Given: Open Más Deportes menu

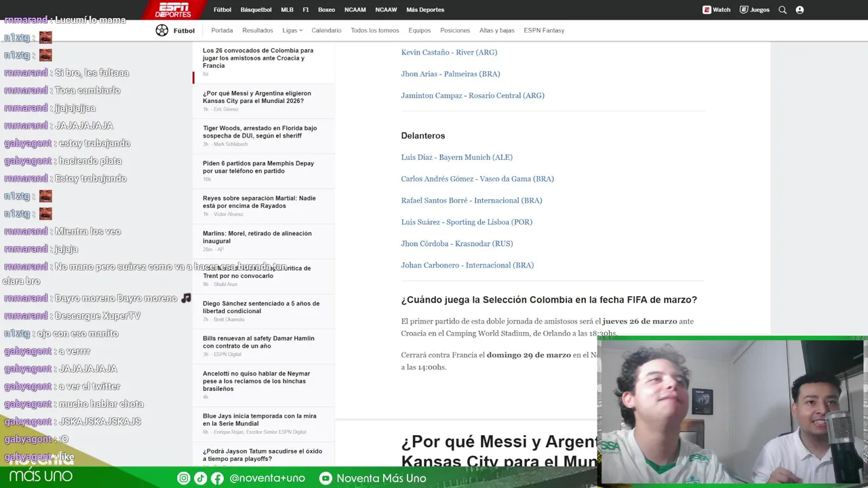Looking at the screenshot, I should [425, 10].
